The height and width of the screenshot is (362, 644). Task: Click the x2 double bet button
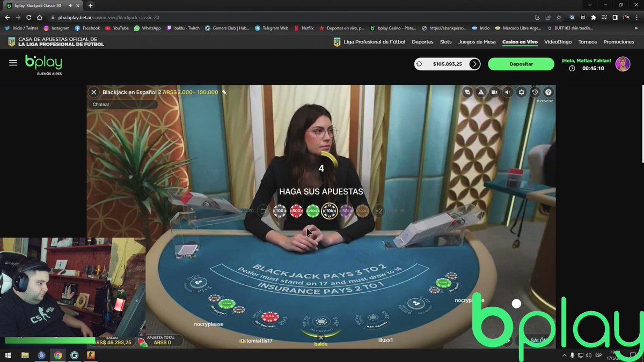point(379,211)
